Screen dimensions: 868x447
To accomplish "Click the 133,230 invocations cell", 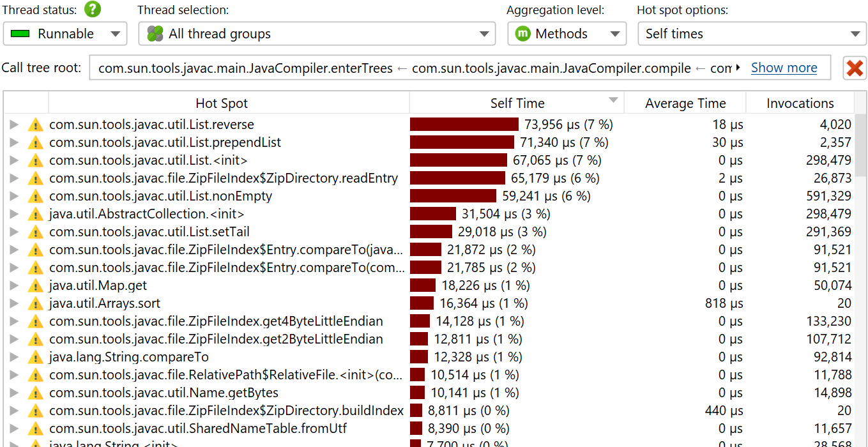I will point(828,321).
